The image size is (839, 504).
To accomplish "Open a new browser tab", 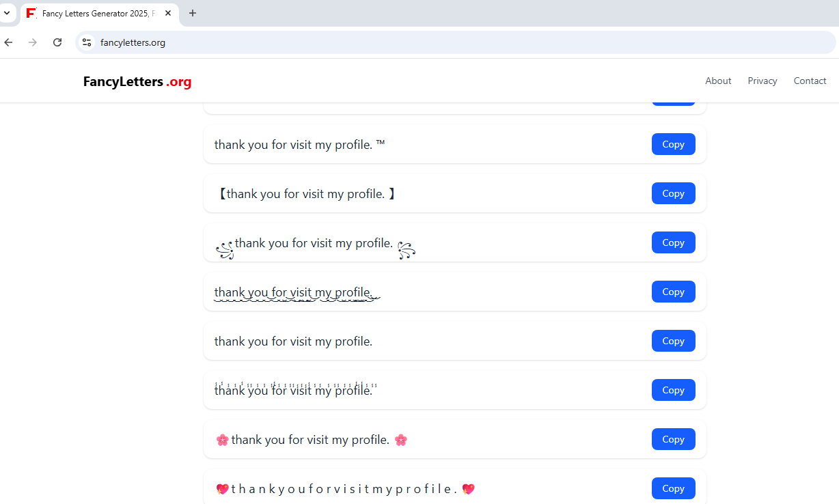I will [193, 13].
